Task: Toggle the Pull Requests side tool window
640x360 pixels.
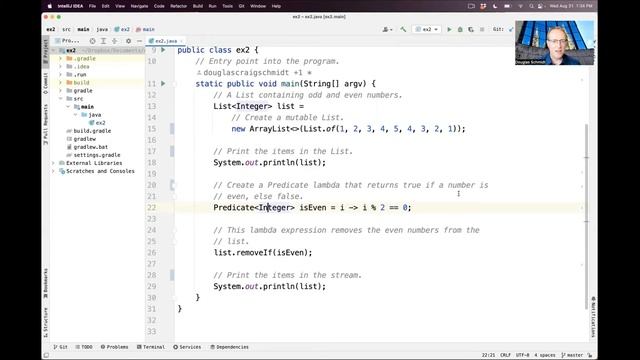Action: pyautogui.click(x=46, y=124)
